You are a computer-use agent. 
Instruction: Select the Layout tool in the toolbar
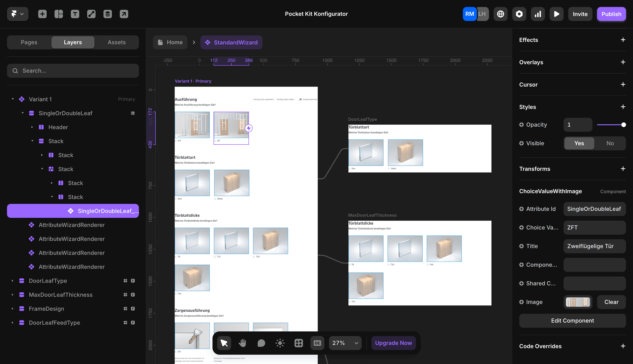(58, 14)
